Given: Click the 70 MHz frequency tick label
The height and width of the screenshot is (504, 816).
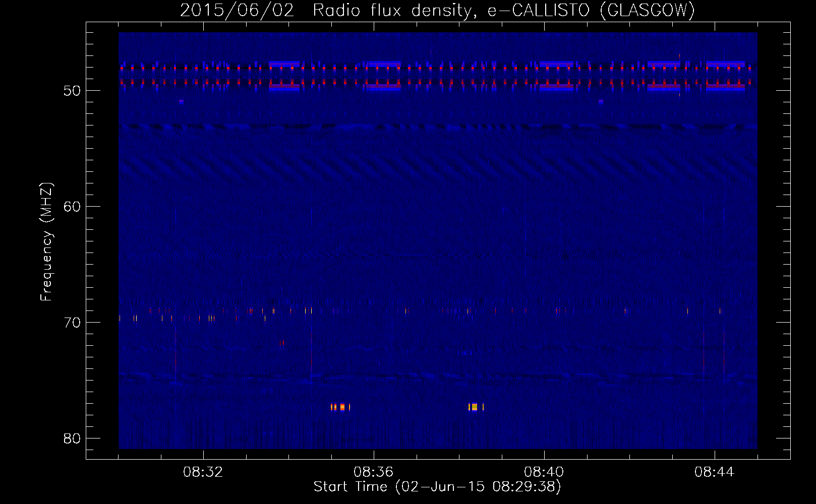Looking at the screenshot, I should (x=72, y=323).
